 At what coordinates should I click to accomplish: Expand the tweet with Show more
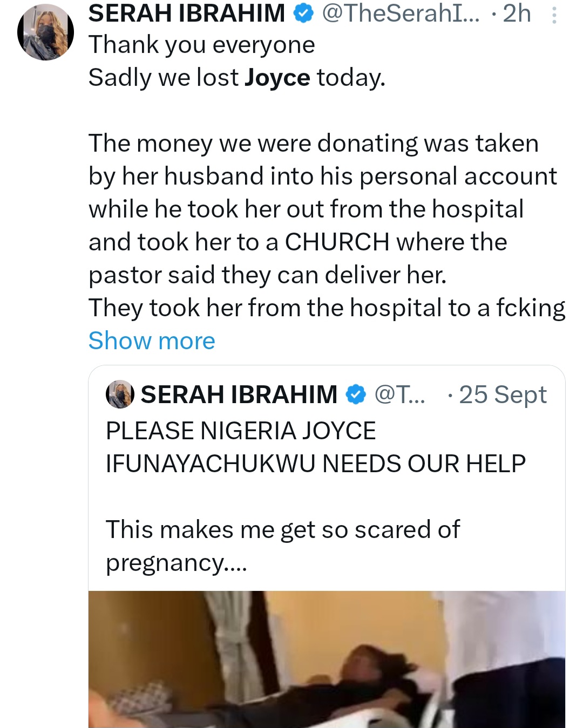[152, 341]
